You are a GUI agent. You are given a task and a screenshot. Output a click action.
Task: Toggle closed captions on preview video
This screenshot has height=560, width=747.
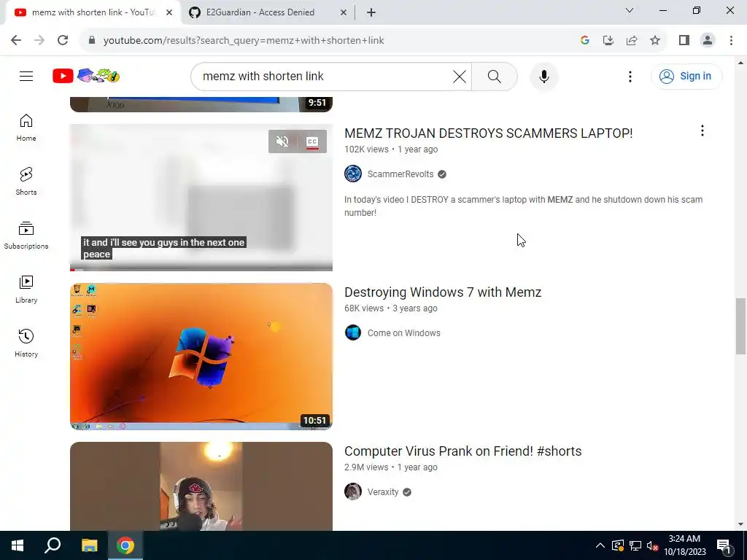(x=312, y=141)
